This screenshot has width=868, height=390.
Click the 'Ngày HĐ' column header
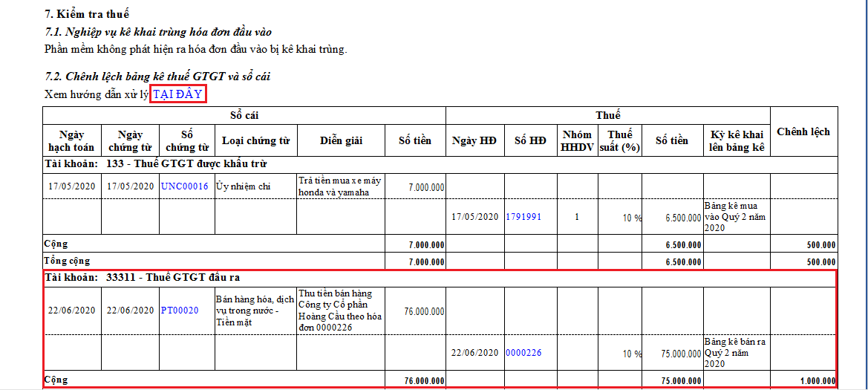point(474,140)
